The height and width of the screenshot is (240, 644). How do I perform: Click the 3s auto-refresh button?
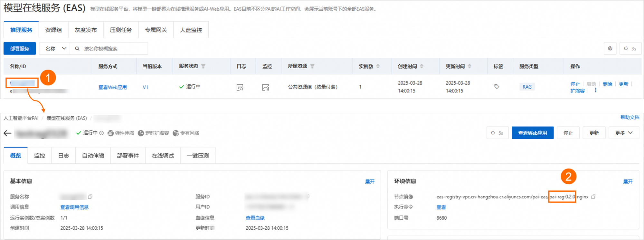coord(630,48)
